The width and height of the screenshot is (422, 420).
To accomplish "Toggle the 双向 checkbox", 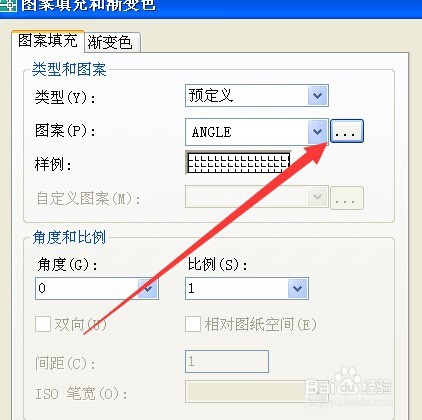I will click(43, 324).
